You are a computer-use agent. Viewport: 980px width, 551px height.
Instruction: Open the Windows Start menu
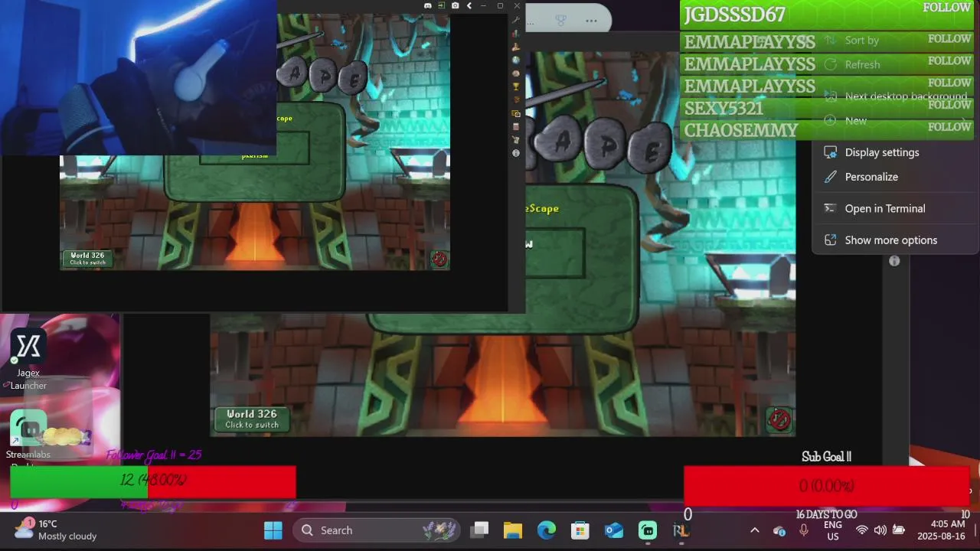[273, 530]
